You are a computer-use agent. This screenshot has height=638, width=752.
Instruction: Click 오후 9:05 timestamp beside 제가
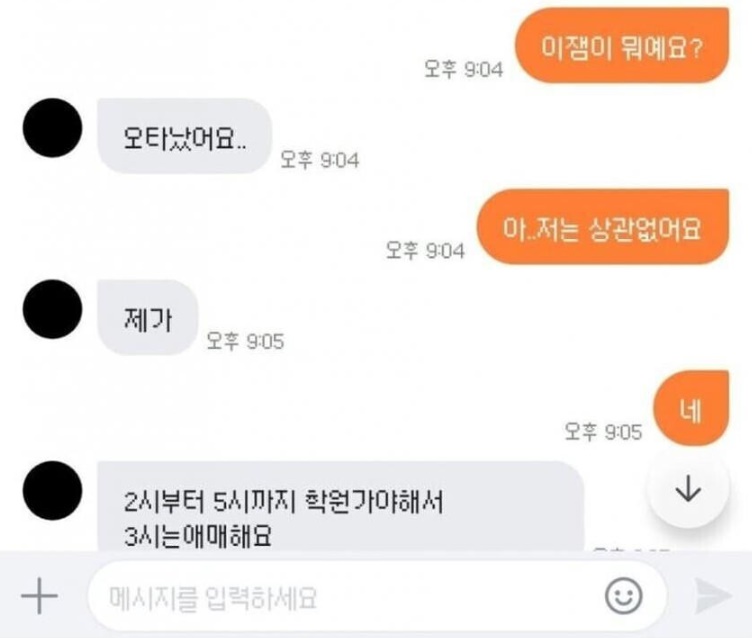point(245,341)
